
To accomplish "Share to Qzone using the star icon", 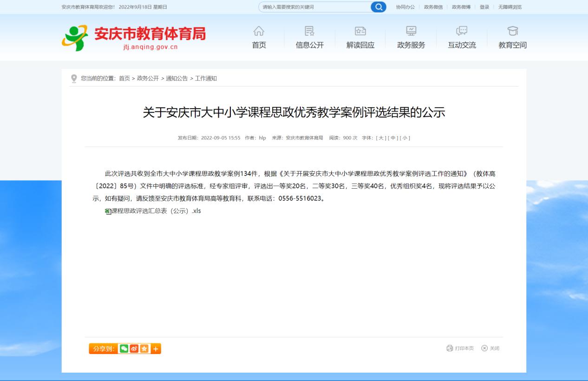I will click(x=144, y=349).
